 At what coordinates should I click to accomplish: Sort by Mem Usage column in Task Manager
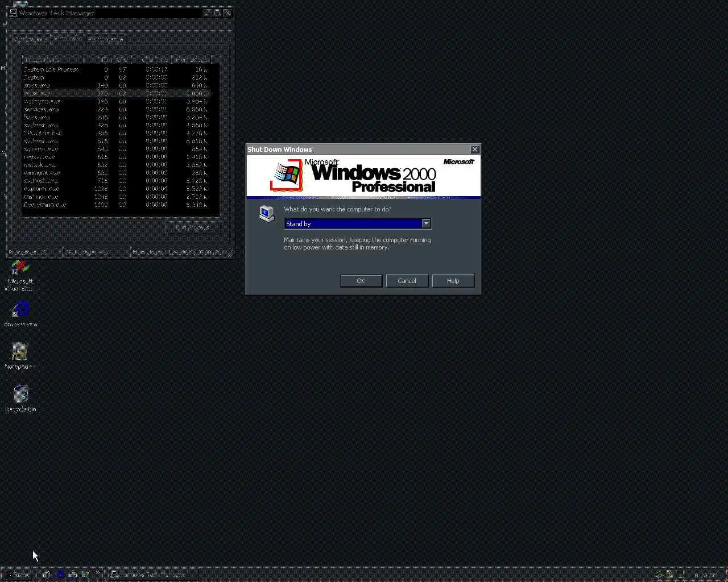tap(191, 60)
